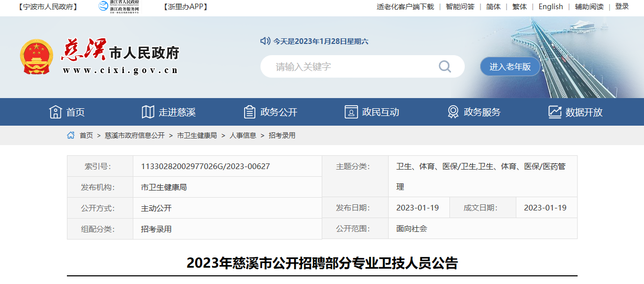Viewport: 644px width, 284px height.
Task: Click the 走进慈溪 map icon
Action: [x=148, y=112]
